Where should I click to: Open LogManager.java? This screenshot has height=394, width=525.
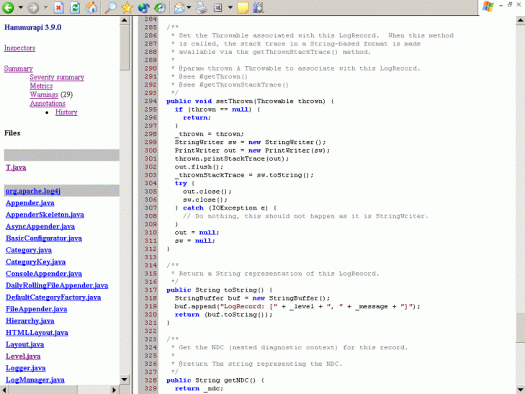pos(35,380)
